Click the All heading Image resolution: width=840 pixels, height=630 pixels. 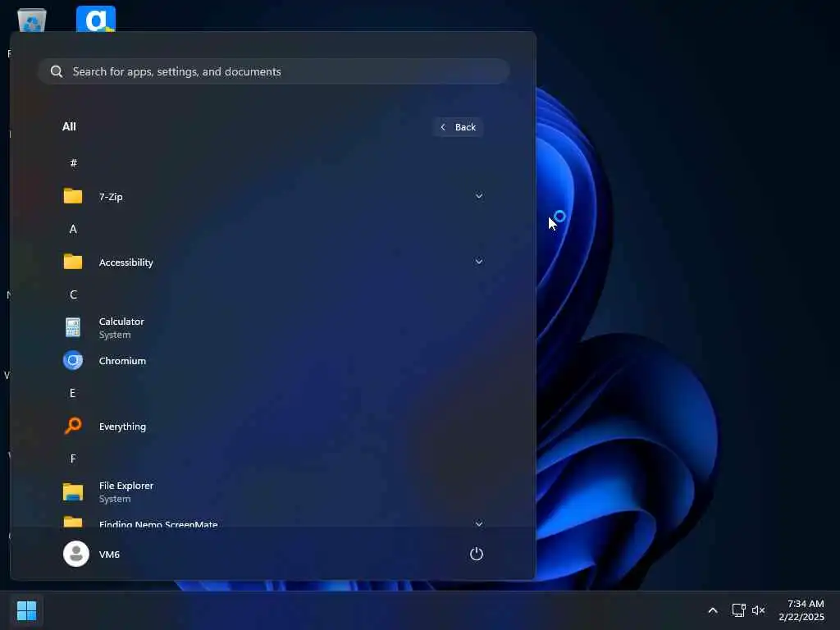[x=69, y=126]
